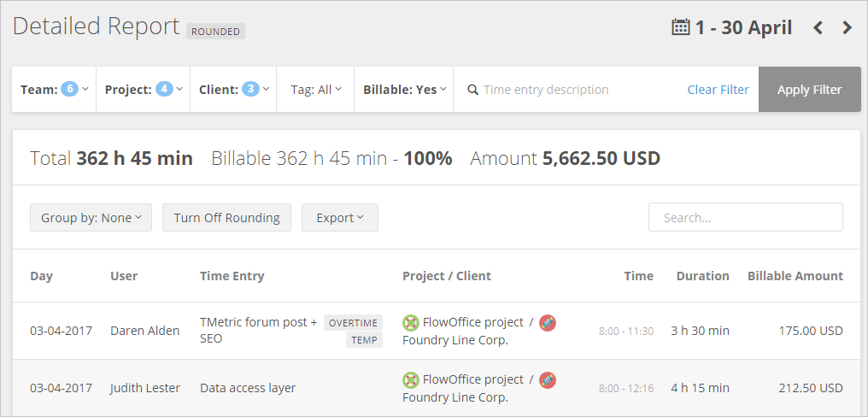Go to the previous month with the left arrow
Viewport: 868px width, 417px height.
coord(818,28)
